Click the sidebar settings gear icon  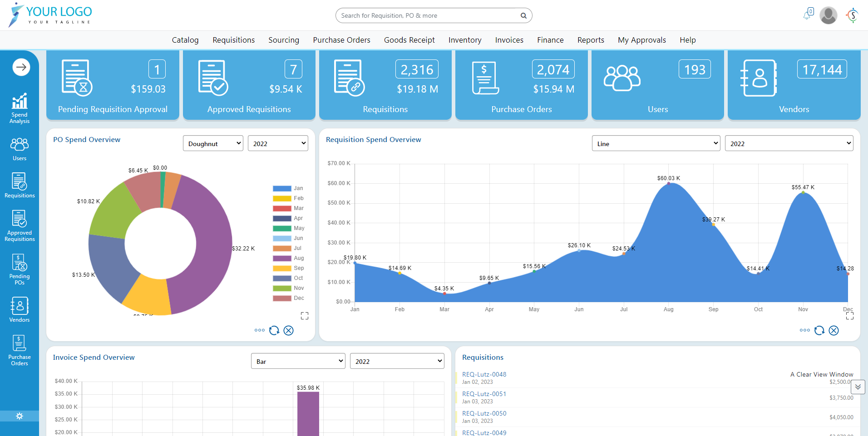(x=20, y=416)
